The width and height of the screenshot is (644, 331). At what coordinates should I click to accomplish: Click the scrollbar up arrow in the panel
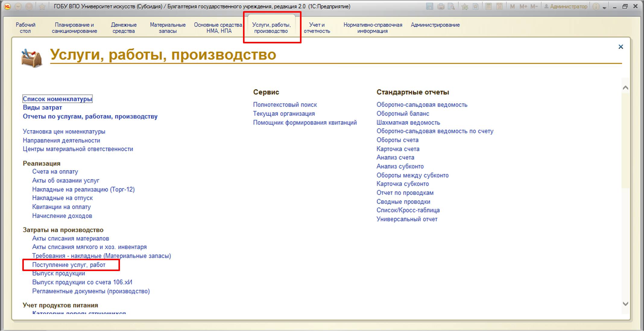click(625, 88)
